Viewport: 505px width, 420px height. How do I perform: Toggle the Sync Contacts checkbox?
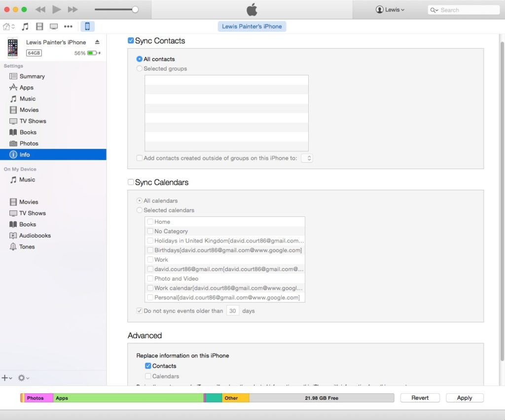(x=131, y=40)
